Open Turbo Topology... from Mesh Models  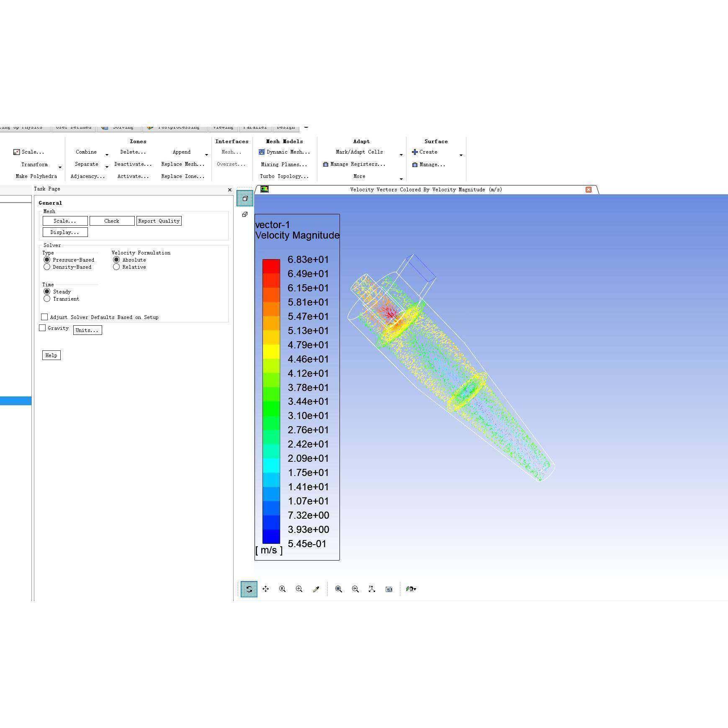(x=284, y=176)
